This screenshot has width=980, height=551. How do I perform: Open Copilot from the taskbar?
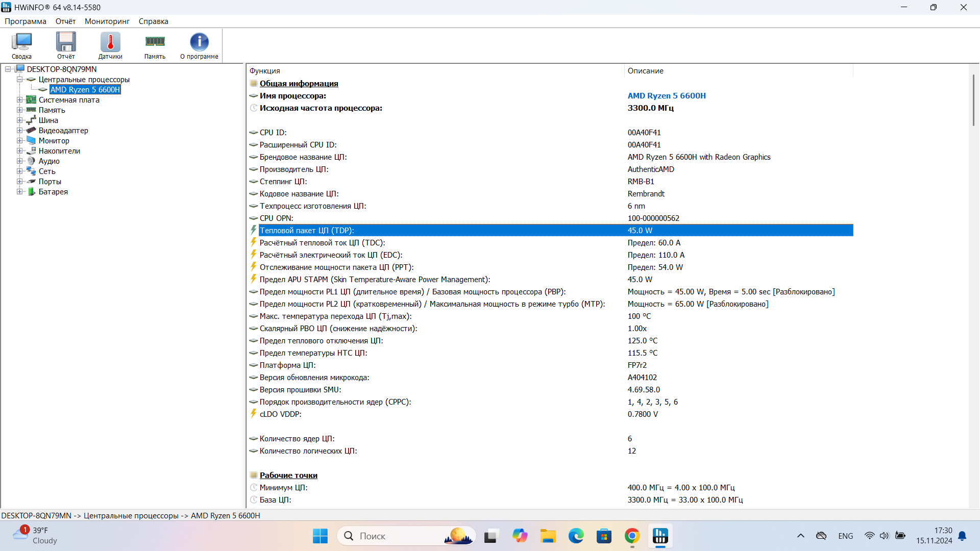(520, 536)
